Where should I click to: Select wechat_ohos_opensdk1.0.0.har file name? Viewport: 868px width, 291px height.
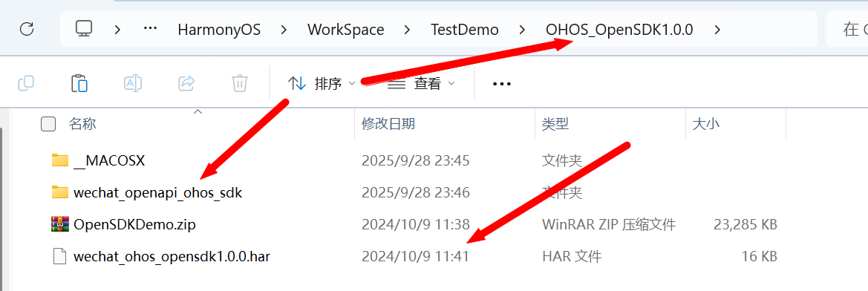click(172, 257)
